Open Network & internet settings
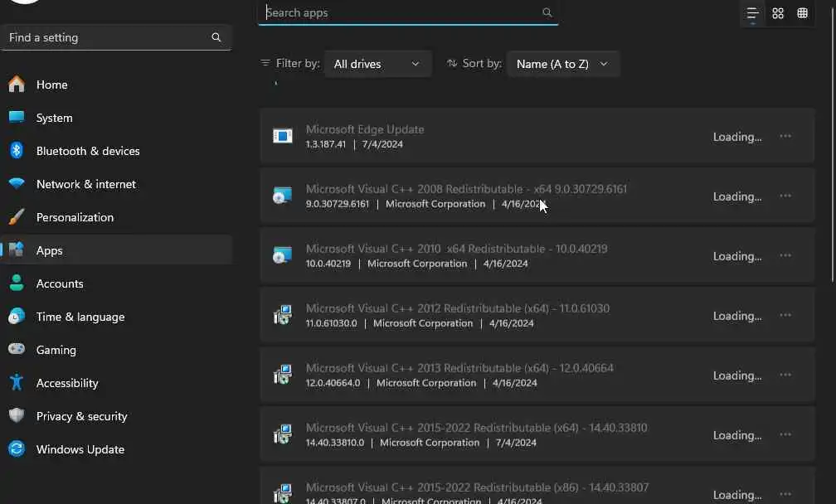 pyautogui.click(x=116, y=184)
